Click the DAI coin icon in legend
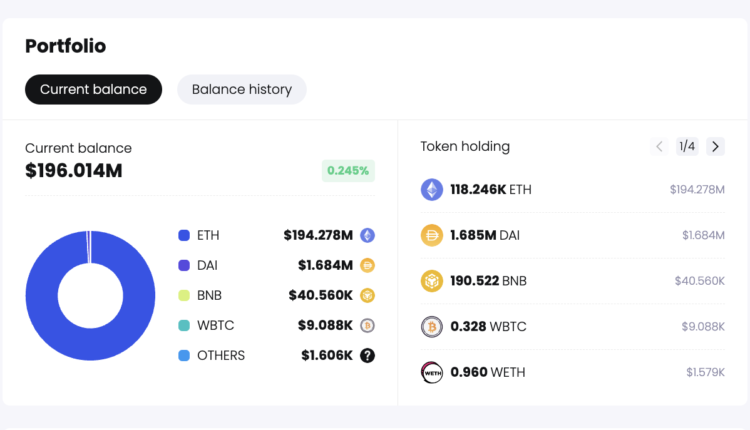This screenshot has height=430, width=750. [x=367, y=265]
